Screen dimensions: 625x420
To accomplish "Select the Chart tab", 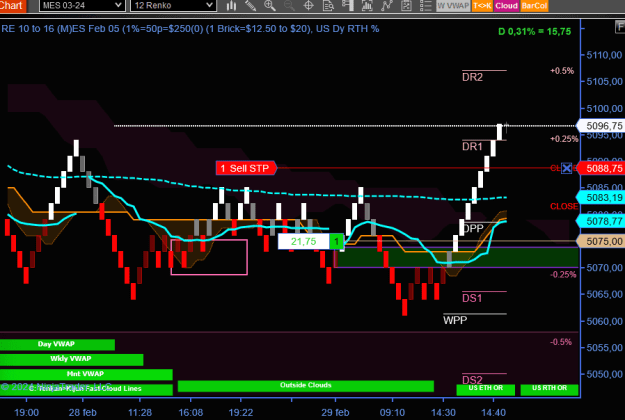I will tap(13, 6).
